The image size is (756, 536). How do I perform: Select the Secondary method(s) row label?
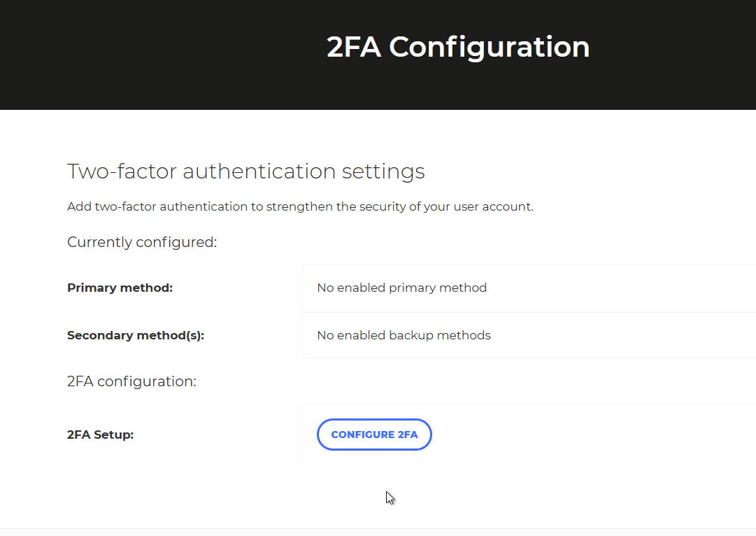(134, 335)
